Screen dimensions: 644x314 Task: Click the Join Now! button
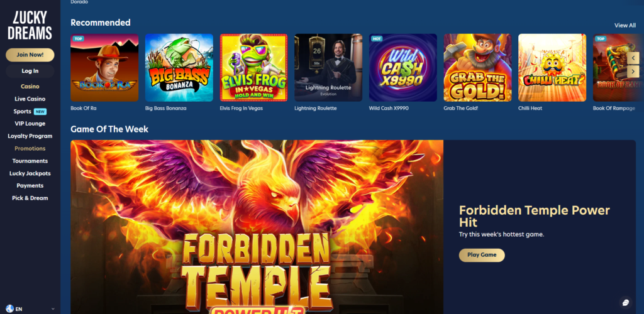(30, 55)
